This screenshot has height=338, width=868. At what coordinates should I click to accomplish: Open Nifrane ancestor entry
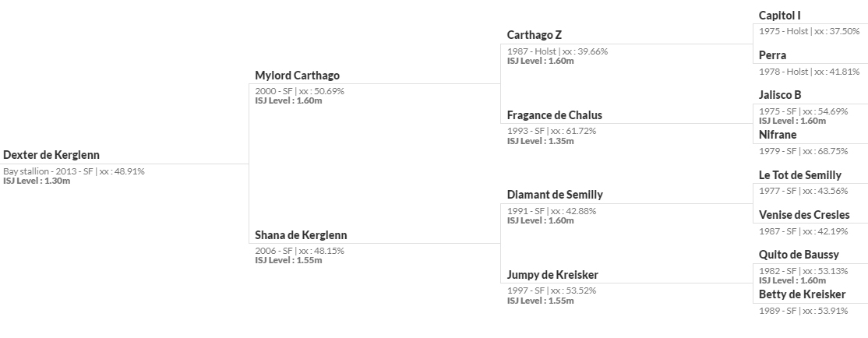coord(778,135)
